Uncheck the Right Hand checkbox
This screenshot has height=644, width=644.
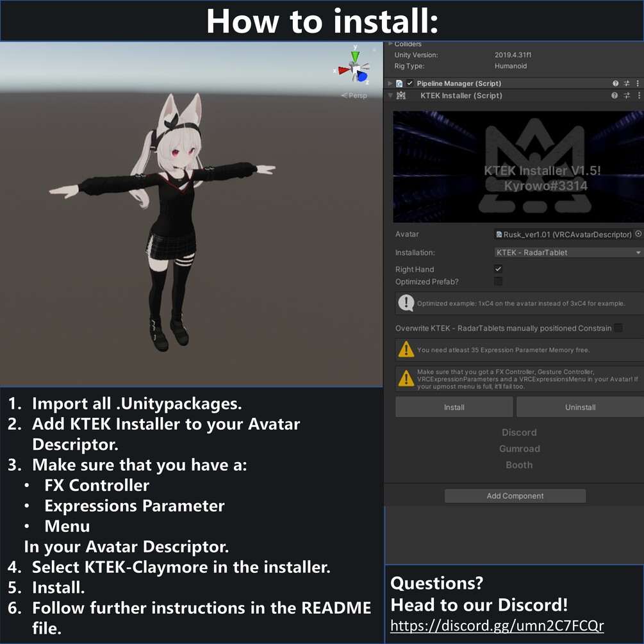(x=498, y=269)
